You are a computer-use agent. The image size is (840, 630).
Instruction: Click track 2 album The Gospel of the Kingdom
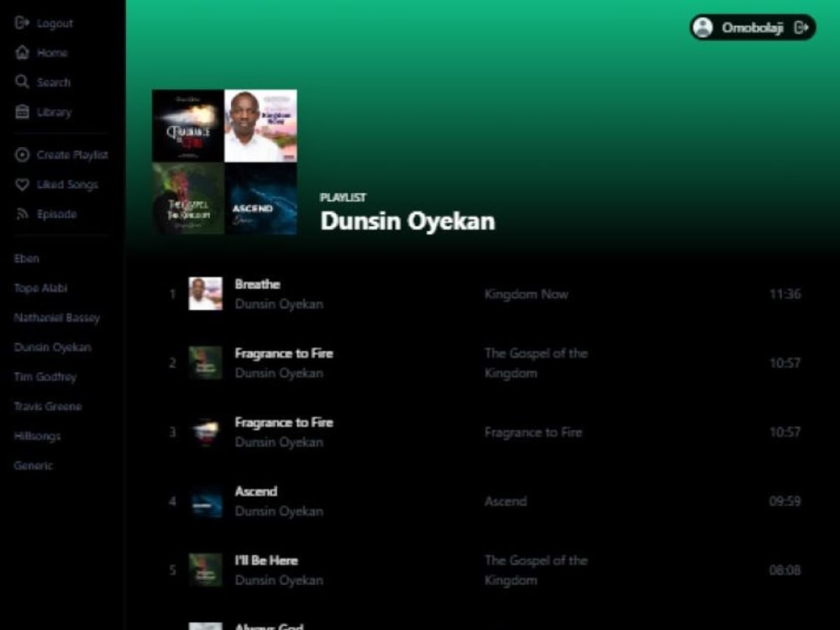pos(536,363)
